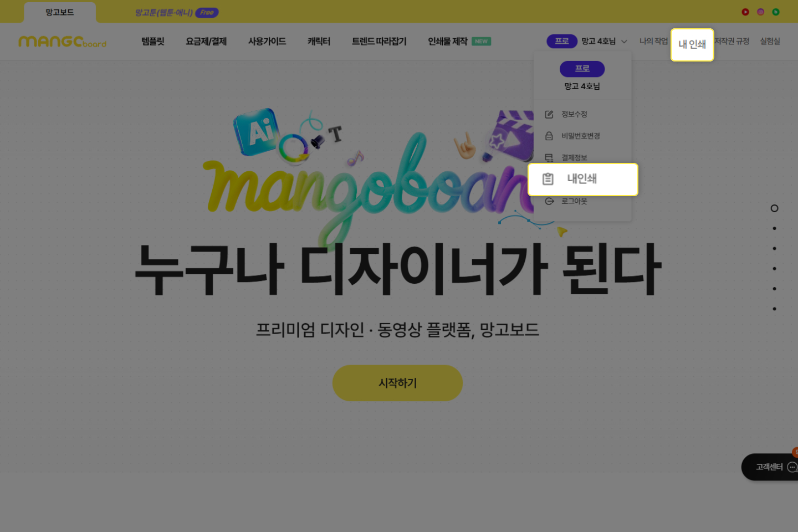Click the yellow 시작하기 button
Image resolution: width=798 pixels, height=532 pixels.
[x=397, y=383]
